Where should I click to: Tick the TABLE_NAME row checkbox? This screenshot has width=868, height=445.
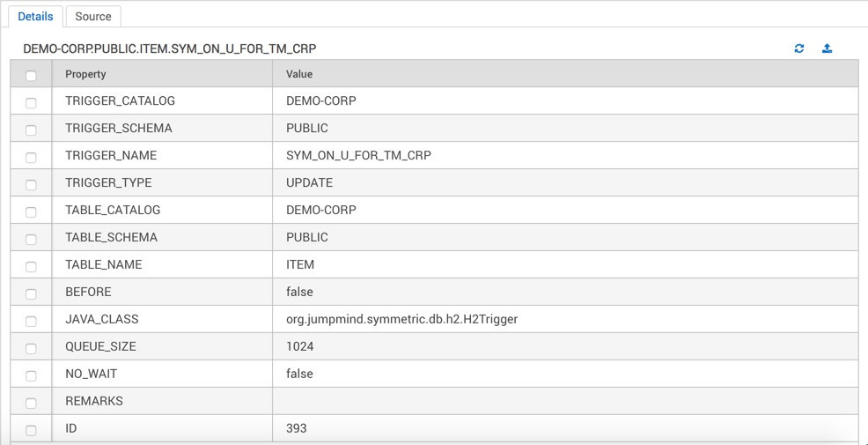(x=31, y=266)
